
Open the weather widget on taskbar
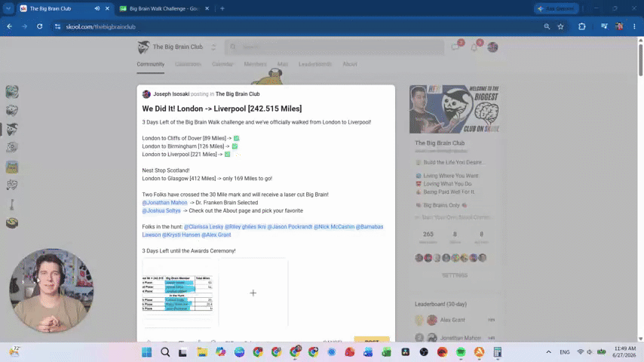pyautogui.click(x=15, y=351)
